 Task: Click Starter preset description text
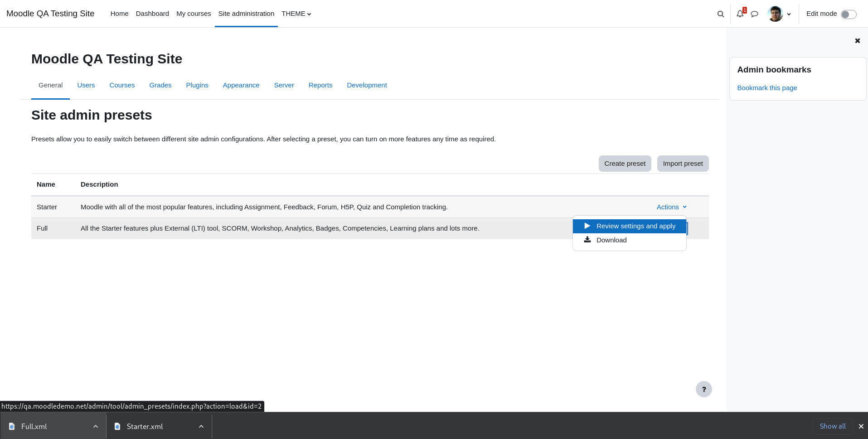click(264, 207)
